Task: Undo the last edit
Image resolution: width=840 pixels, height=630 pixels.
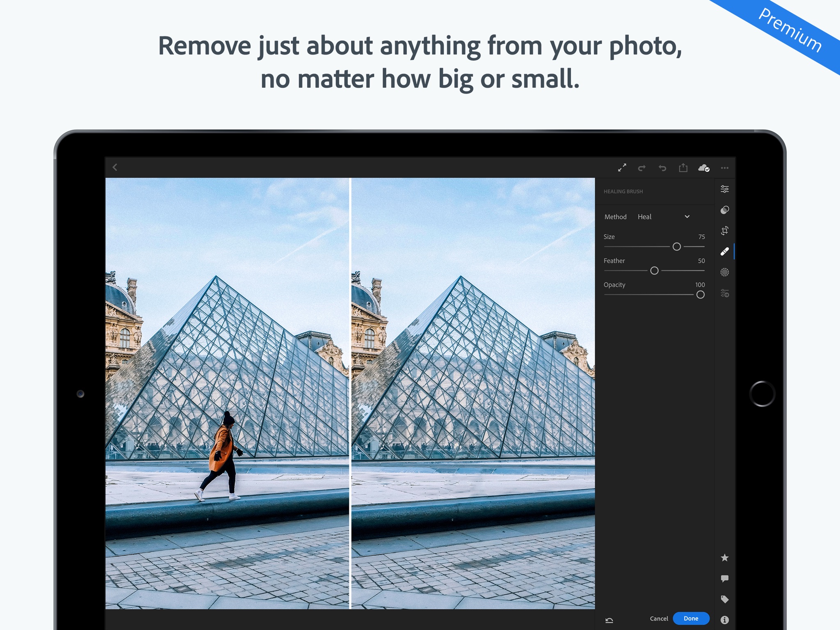Action: [662, 168]
